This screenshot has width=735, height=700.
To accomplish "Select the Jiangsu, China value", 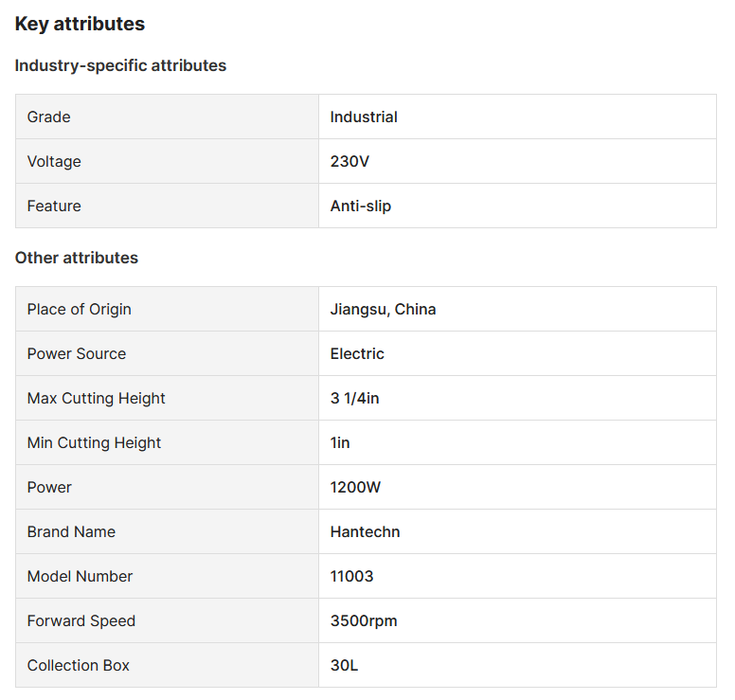I will 383,310.
